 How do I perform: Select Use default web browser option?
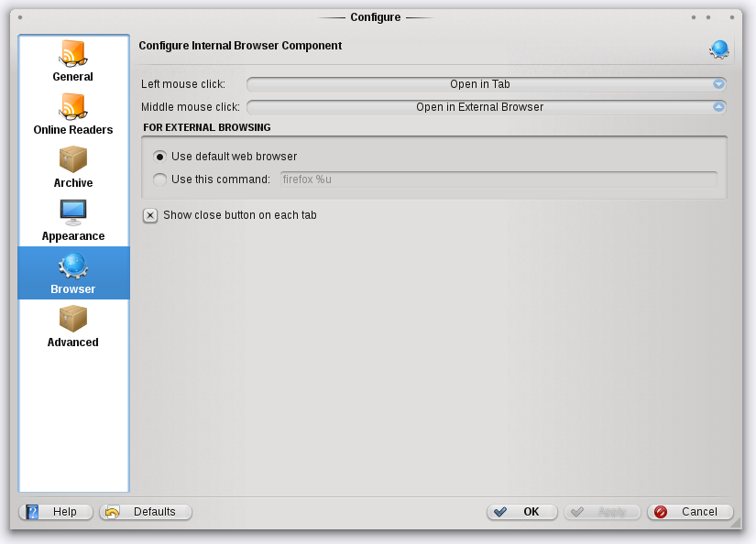point(160,157)
